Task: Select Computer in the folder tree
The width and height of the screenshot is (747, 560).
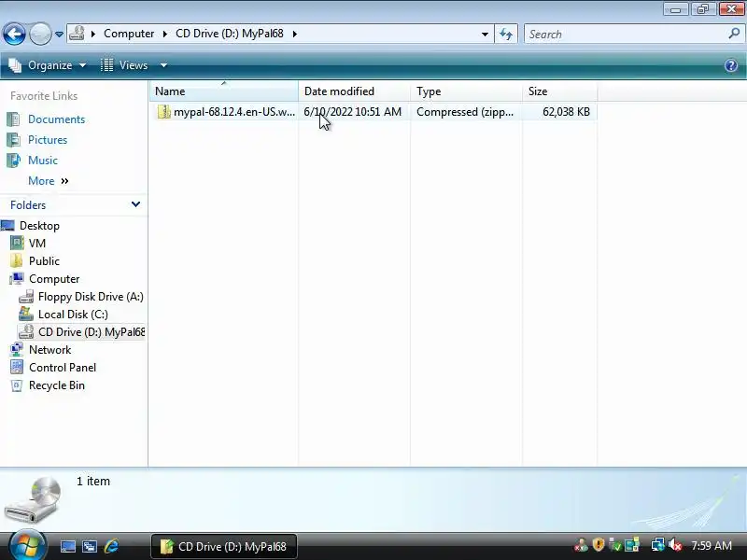Action: click(x=54, y=279)
